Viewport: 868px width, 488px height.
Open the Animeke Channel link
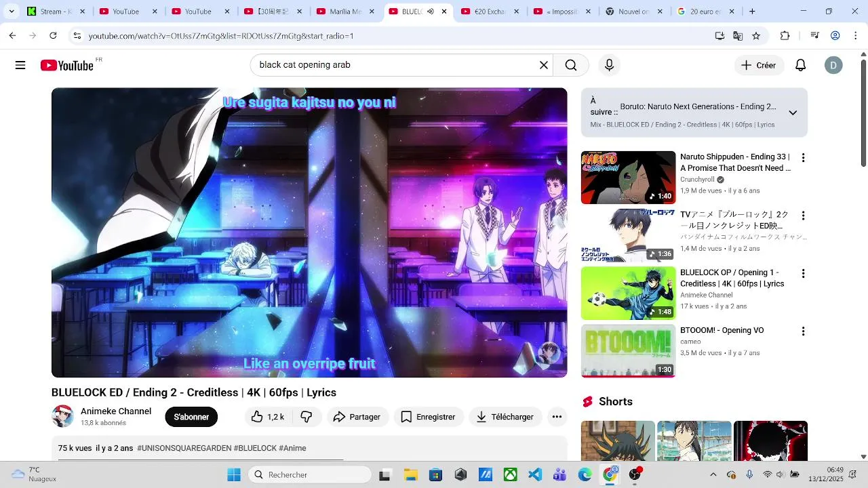coord(116,411)
